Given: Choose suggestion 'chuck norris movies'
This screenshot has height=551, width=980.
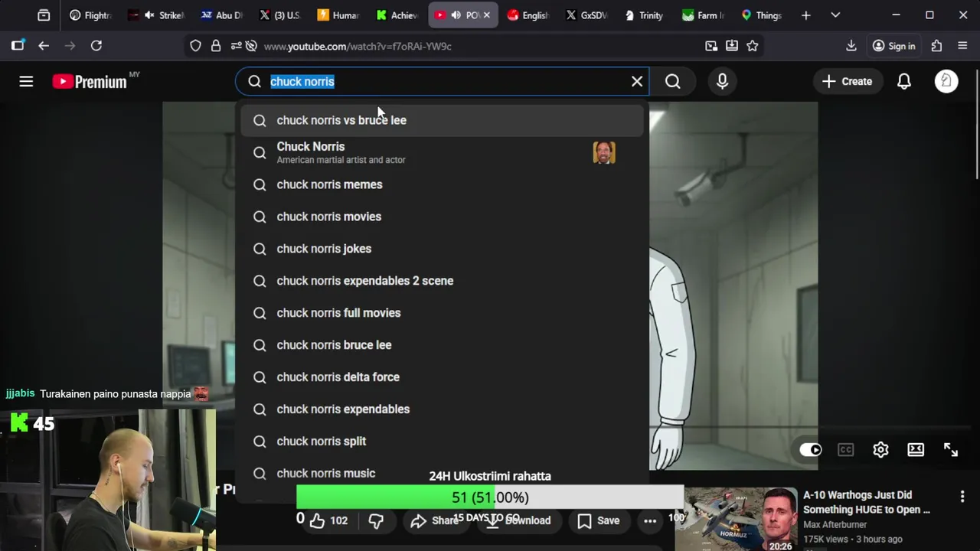Looking at the screenshot, I should (443, 217).
